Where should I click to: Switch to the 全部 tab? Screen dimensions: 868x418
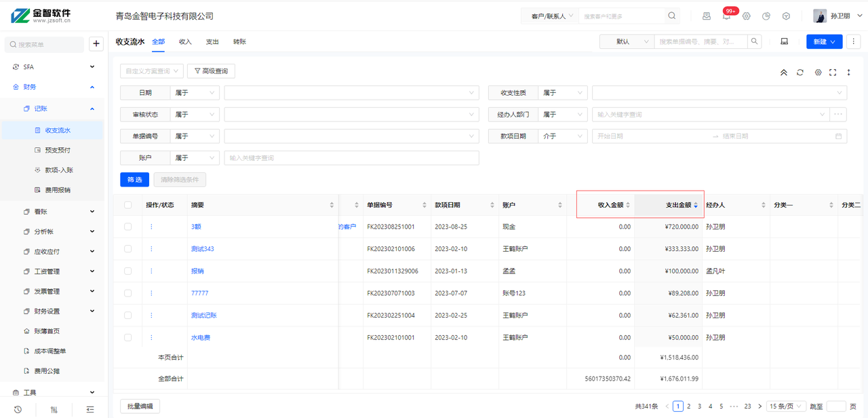(x=158, y=41)
